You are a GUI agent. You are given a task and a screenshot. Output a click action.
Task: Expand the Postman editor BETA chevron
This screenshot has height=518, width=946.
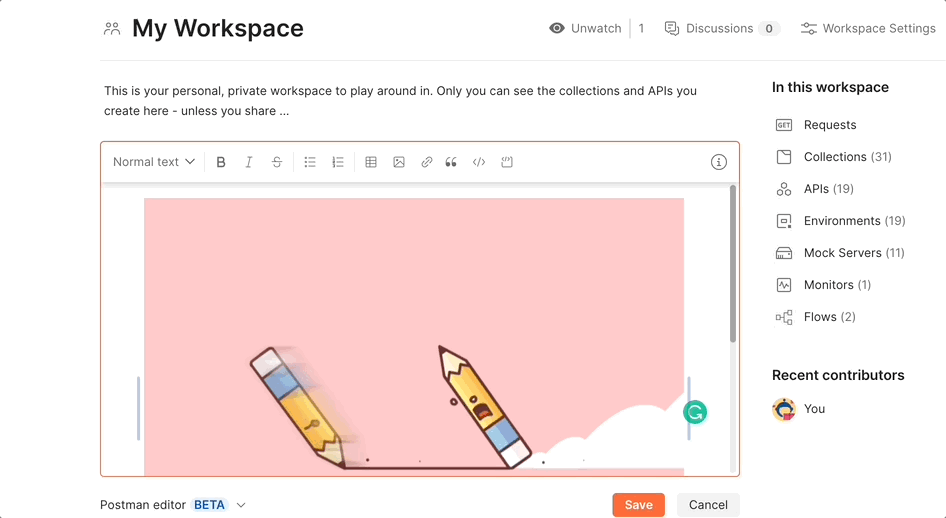click(x=241, y=505)
